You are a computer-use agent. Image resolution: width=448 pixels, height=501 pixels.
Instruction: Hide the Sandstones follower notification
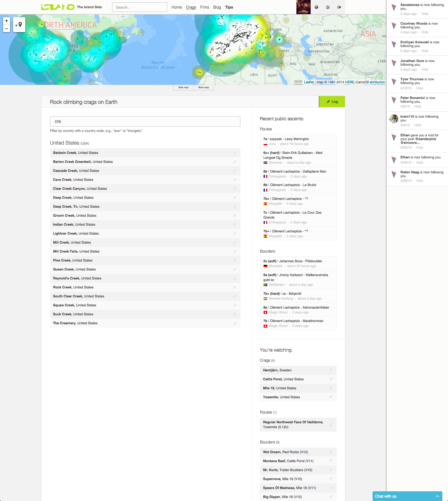click(x=425, y=14)
